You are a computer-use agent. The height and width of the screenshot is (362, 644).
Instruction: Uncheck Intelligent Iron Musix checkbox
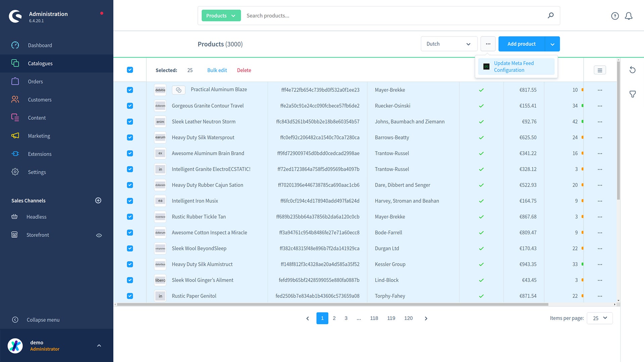pos(130,201)
